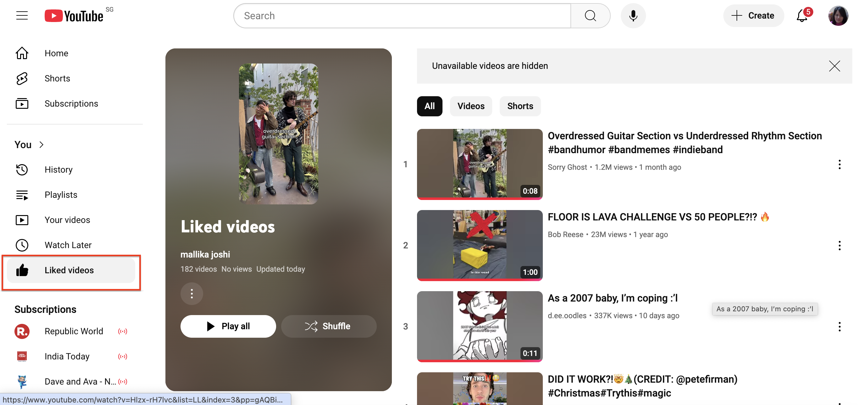This screenshot has height=405, width=868.
Task: Open the playlist three-dot options menu
Action: [x=192, y=293]
